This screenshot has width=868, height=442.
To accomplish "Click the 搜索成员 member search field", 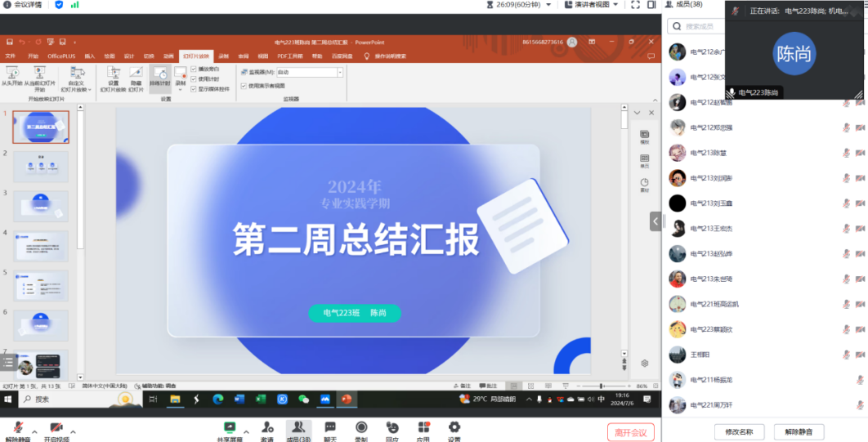I will click(x=703, y=27).
